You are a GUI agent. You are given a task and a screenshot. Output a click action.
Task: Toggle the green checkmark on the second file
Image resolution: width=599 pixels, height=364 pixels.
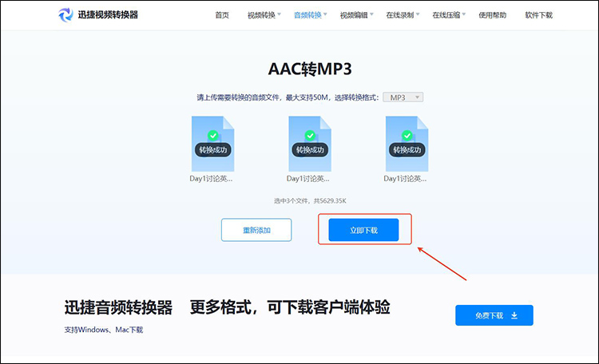coord(309,136)
